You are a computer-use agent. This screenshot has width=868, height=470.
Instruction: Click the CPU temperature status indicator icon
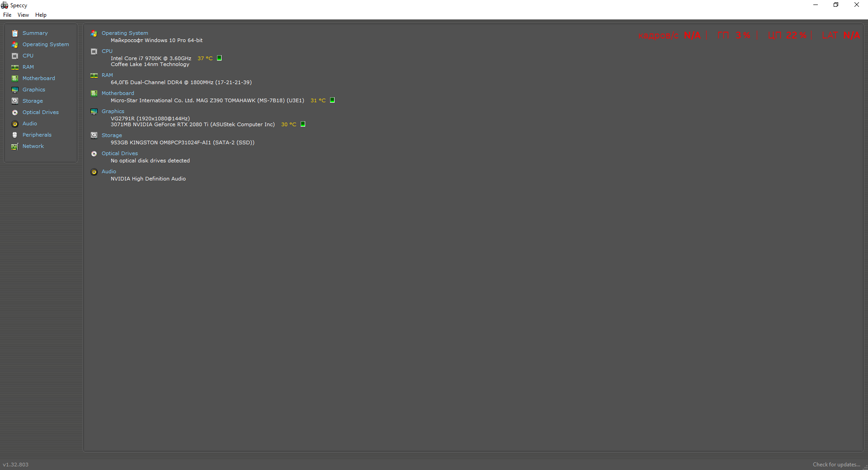coord(219,58)
